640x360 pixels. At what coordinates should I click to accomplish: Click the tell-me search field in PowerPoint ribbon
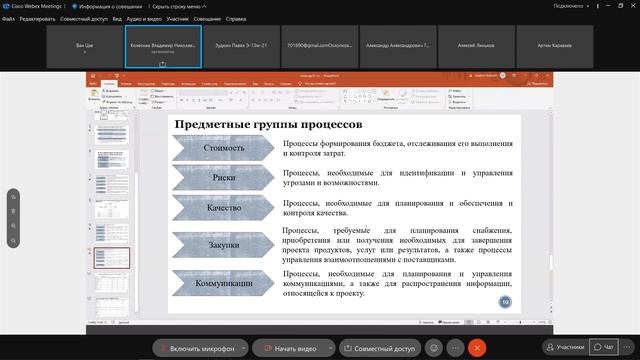[320, 84]
